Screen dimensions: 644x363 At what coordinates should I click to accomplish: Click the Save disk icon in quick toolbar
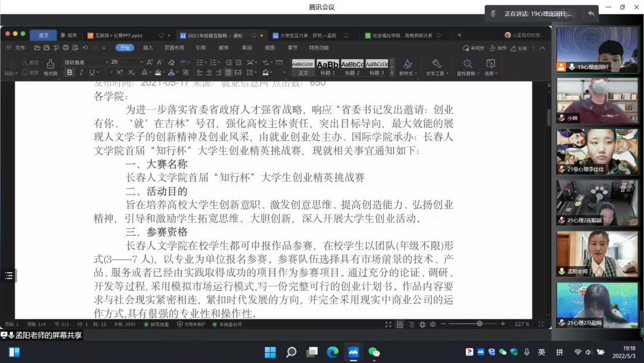pos(47,48)
